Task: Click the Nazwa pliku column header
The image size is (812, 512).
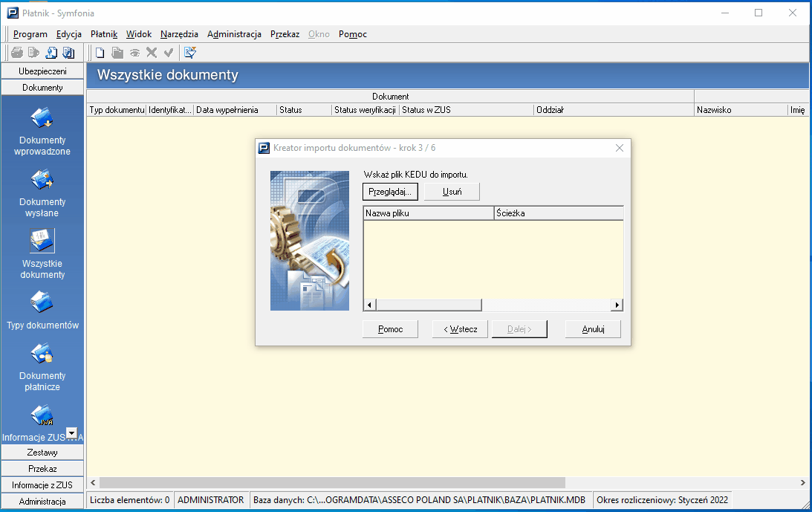Action: (x=429, y=213)
